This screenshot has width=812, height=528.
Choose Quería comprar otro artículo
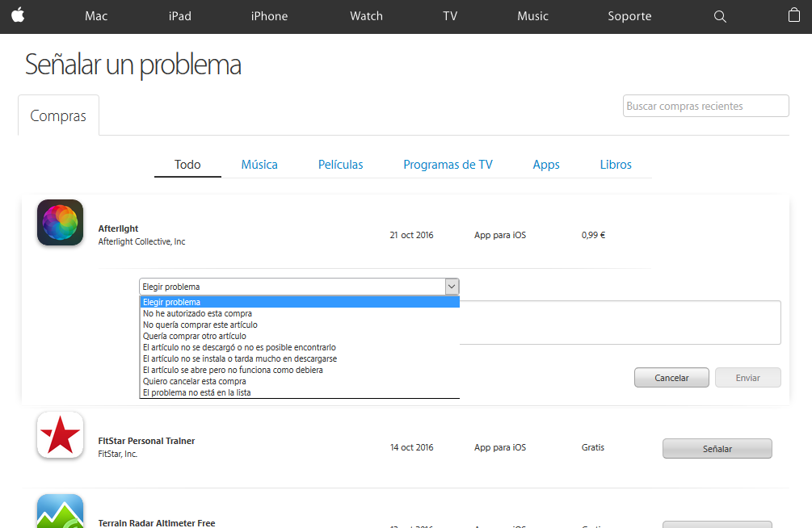click(x=299, y=337)
